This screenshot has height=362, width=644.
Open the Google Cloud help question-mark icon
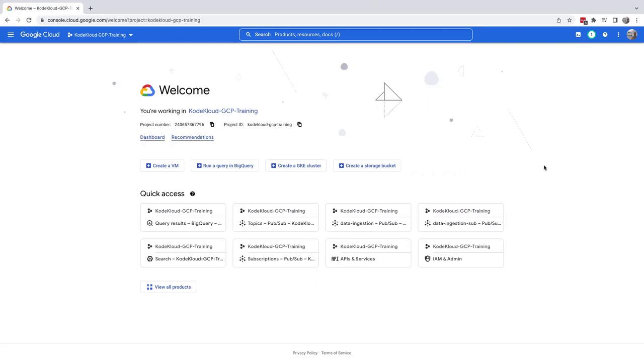click(605, 35)
